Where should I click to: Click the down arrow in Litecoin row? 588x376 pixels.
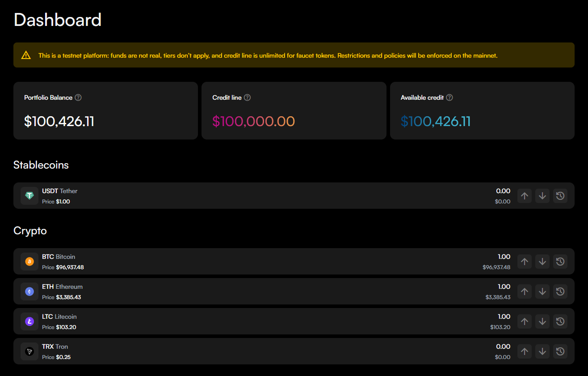pos(542,321)
